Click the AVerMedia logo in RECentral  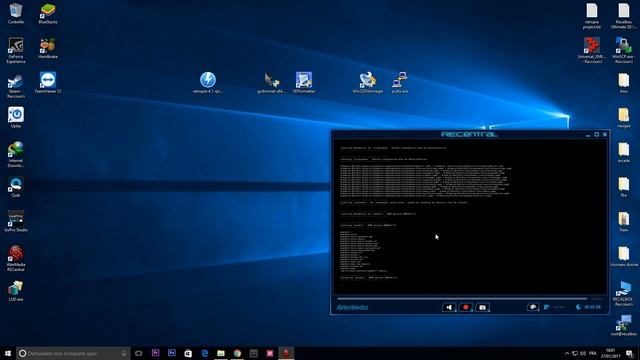click(352, 307)
